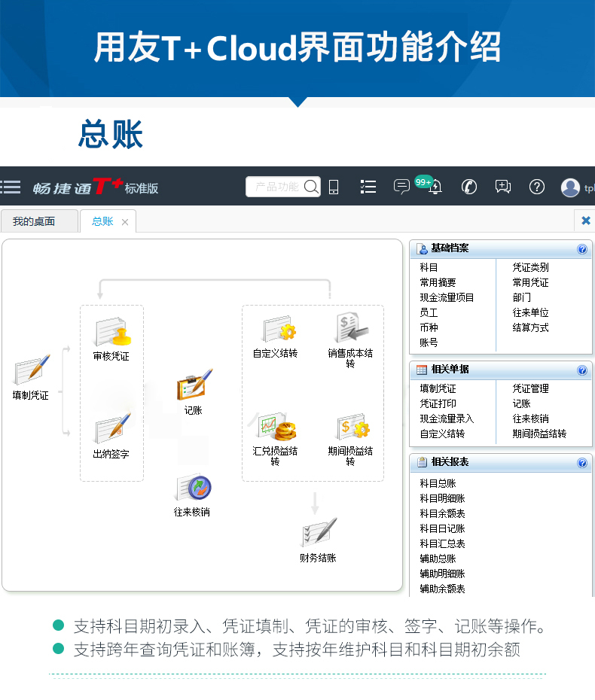Open 记账 link in 相关单据
The width and height of the screenshot is (595, 700).
click(x=521, y=403)
